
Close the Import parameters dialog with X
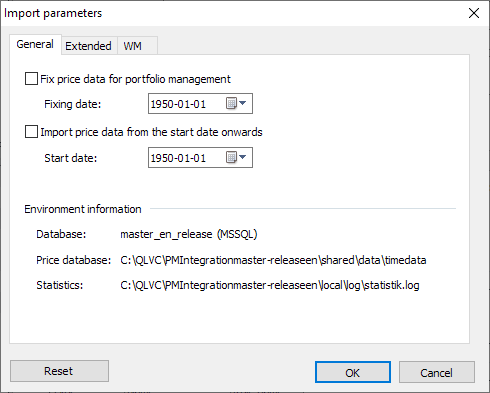(474, 13)
